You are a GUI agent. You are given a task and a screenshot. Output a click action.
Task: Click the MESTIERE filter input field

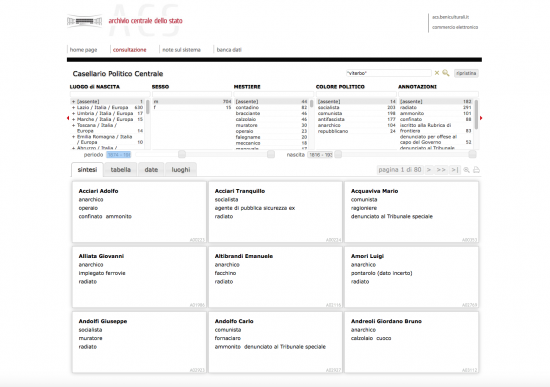tap(273, 94)
